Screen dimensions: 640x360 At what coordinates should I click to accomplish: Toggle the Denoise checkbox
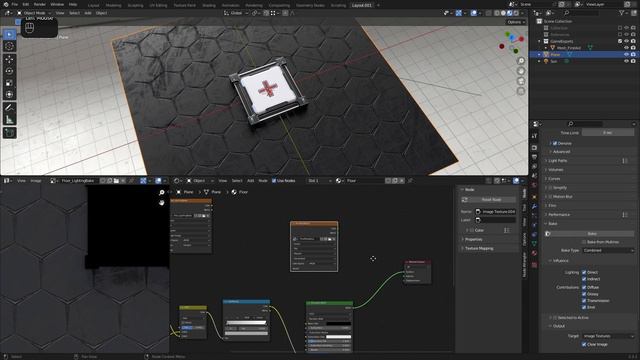[555, 143]
